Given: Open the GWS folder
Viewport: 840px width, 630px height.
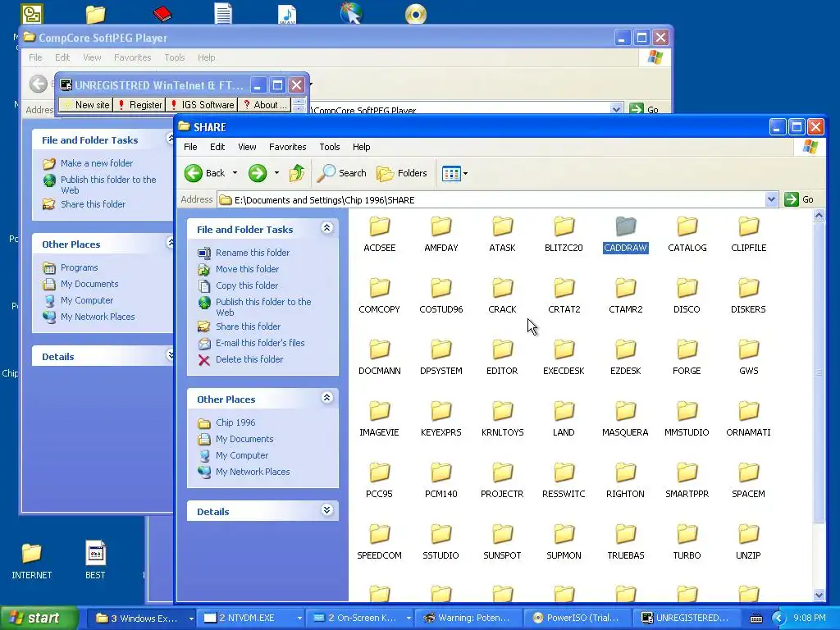Looking at the screenshot, I should (748, 358).
